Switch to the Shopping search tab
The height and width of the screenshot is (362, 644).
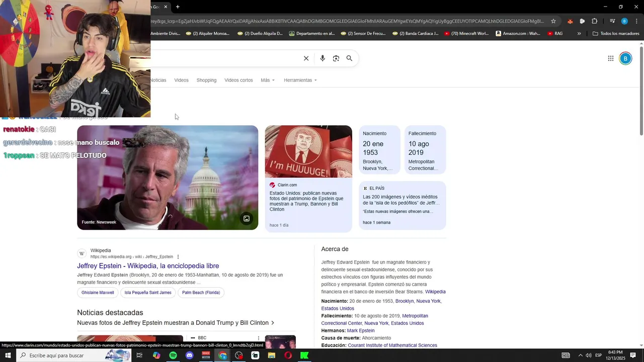coord(206,80)
